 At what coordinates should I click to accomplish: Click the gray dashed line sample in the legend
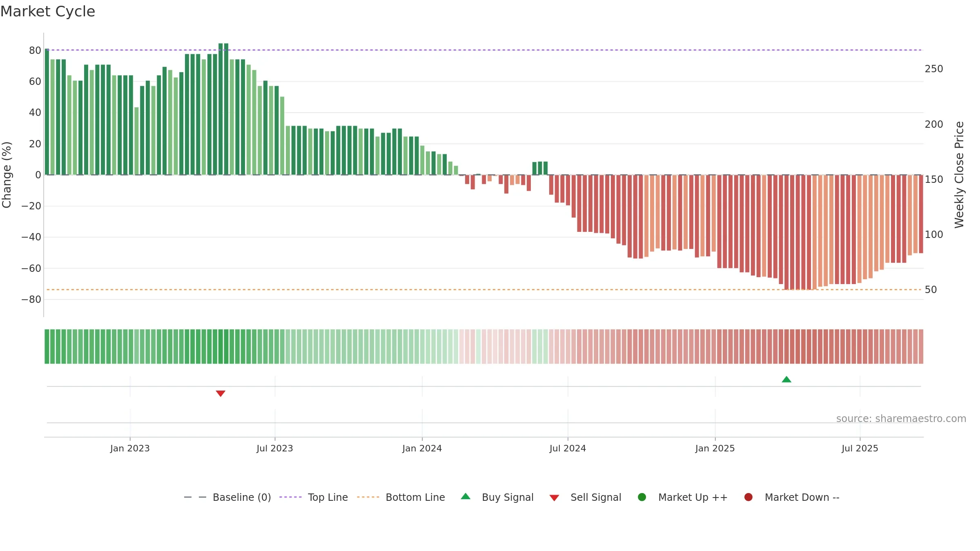coord(195,497)
